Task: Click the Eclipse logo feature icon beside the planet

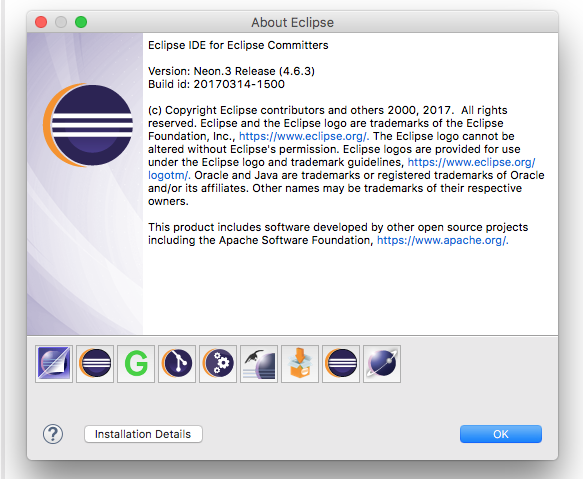Action: point(341,363)
